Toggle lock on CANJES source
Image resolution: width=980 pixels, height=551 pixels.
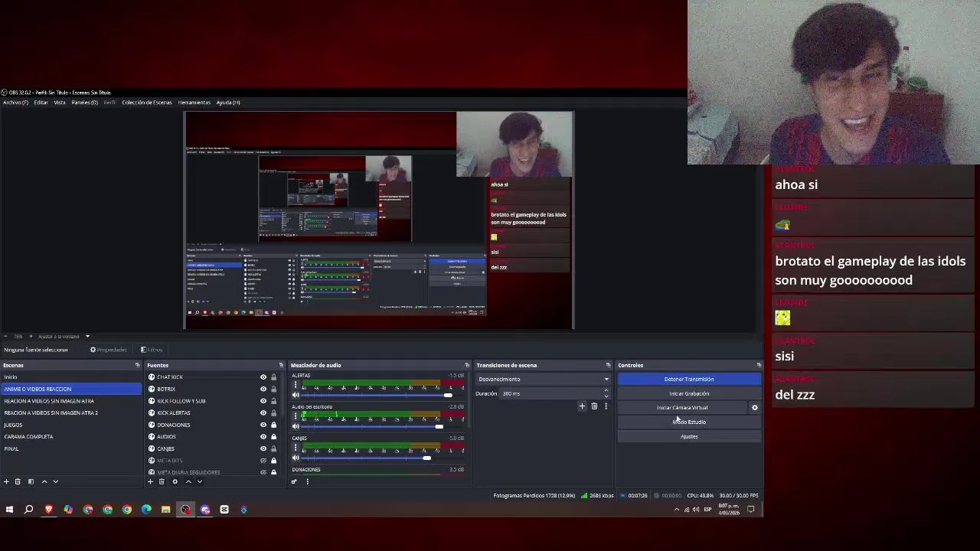(x=273, y=448)
